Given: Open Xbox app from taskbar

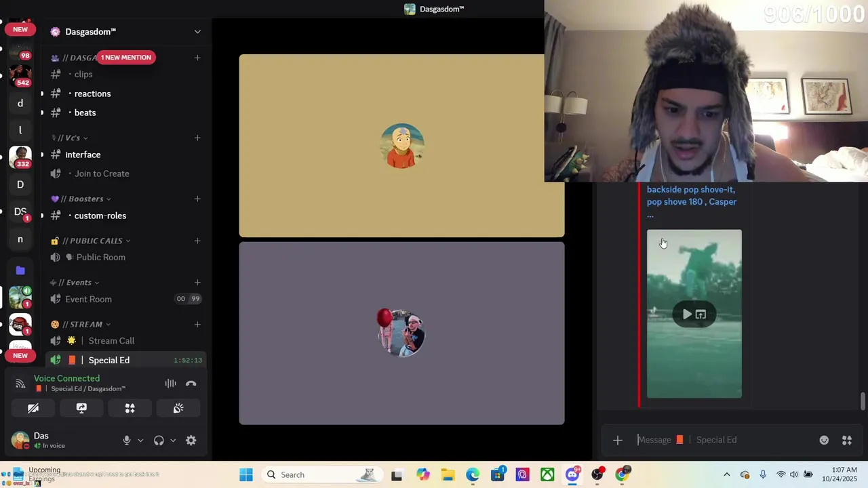Looking at the screenshot, I should pos(547,474).
